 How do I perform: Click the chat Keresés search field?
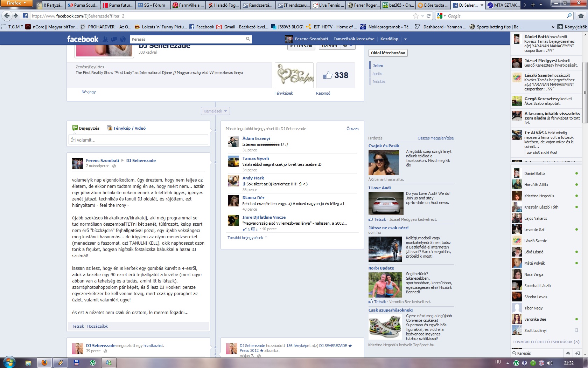tap(537, 353)
